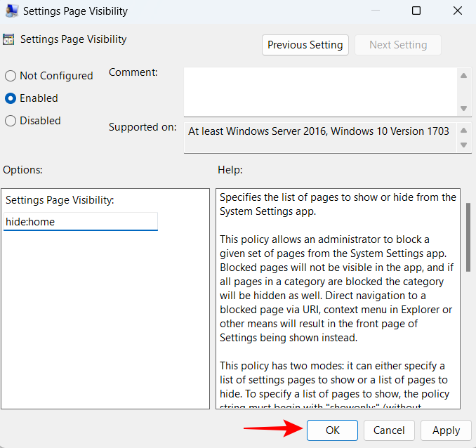Cancel the policy dialog
This screenshot has height=448, width=476.
[389, 430]
